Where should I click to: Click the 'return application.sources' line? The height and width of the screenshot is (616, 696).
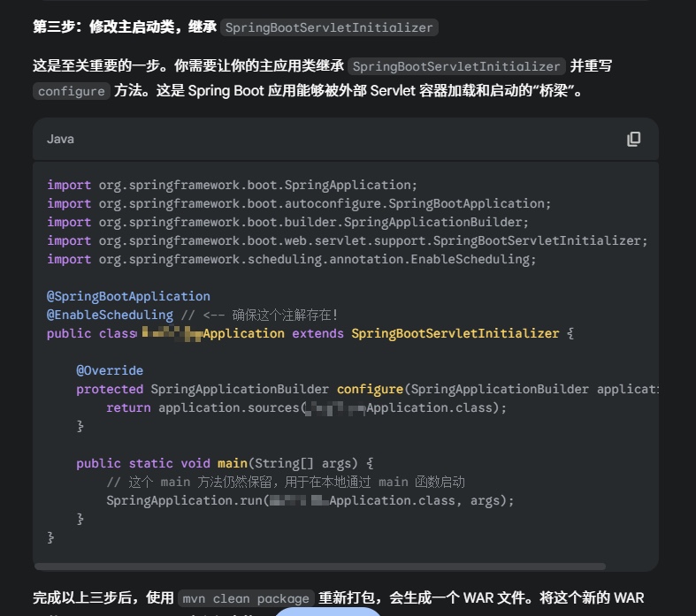[306, 408]
